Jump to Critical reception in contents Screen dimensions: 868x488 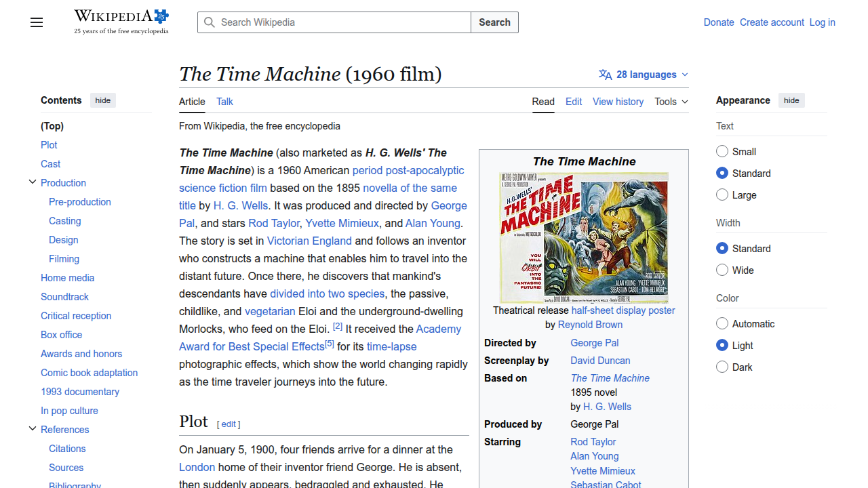click(x=76, y=316)
